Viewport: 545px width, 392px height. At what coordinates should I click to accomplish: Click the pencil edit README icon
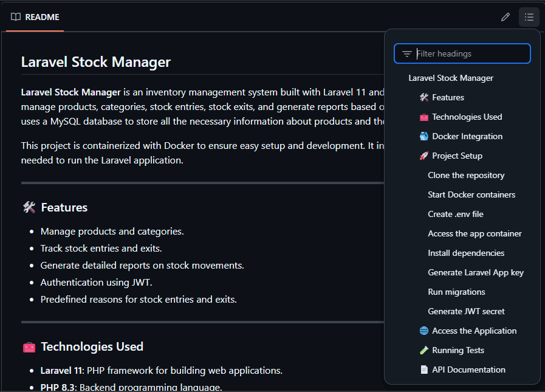click(x=506, y=17)
